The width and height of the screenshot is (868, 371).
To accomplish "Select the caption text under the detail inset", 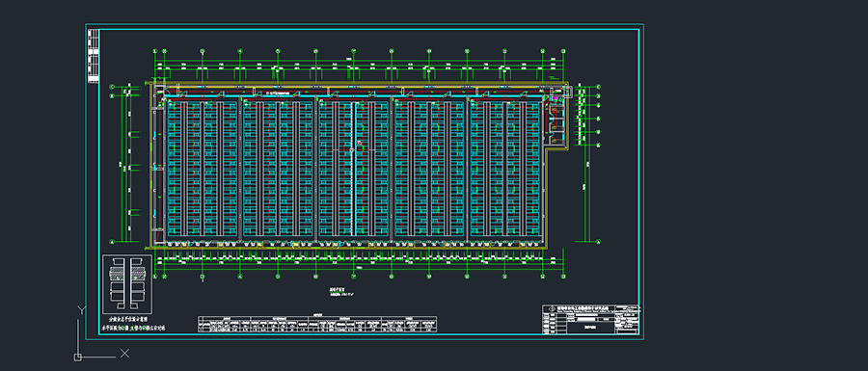I will click(133, 324).
